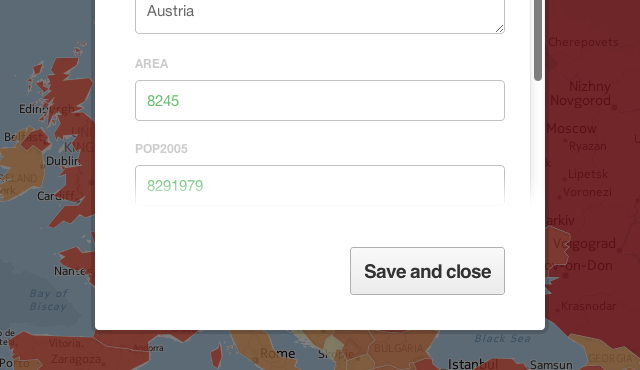Screen dimensions: 640x370
Task: Click the Krasnodar city label
Action: pos(589,306)
